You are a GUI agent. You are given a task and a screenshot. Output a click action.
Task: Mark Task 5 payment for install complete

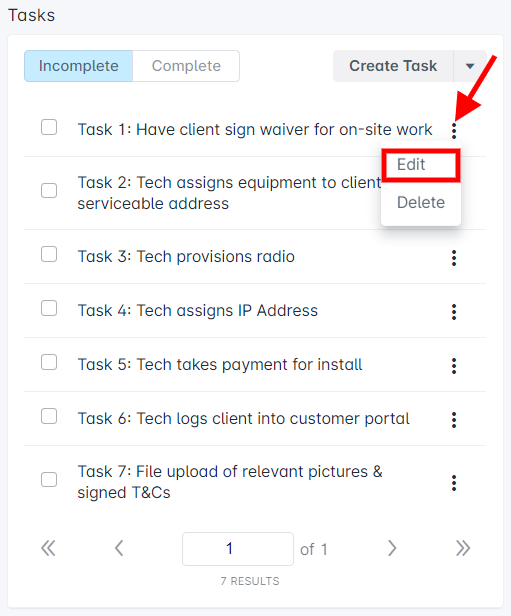pos(49,362)
